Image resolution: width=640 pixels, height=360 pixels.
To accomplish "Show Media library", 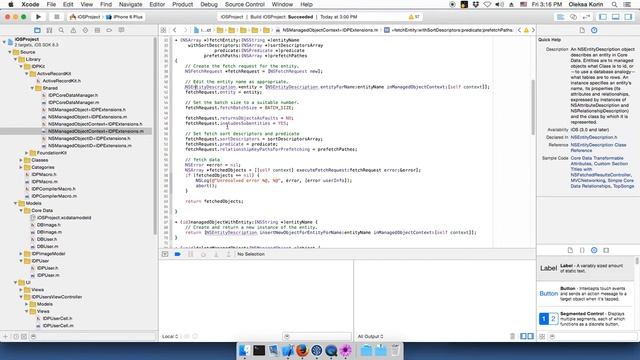I will pyautogui.click(x=606, y=250).
